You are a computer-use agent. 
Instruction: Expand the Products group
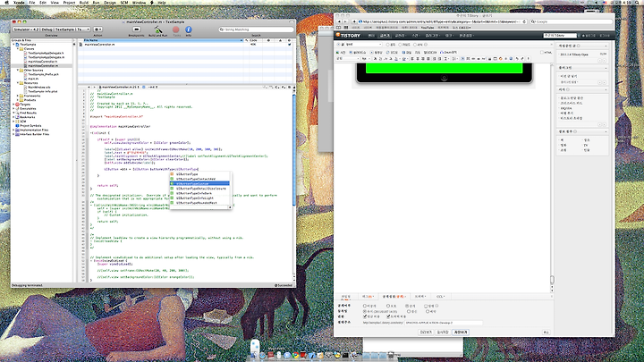18,100
